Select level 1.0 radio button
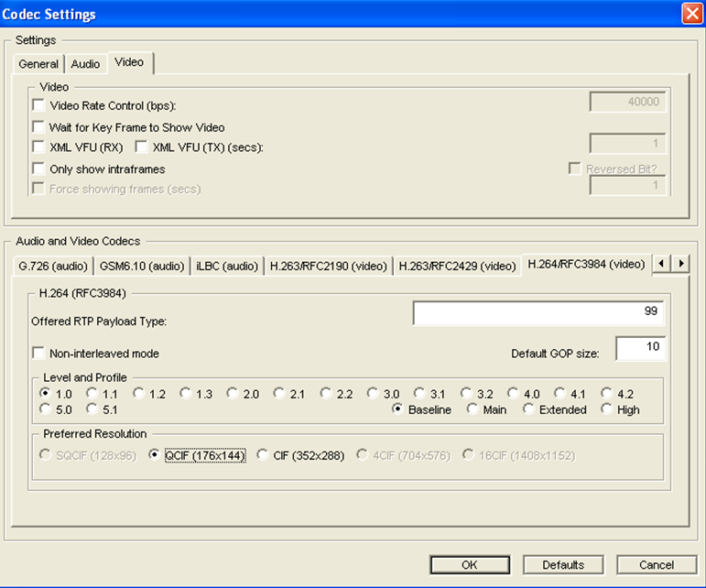 pyautogui.click(x=45, y=393)
